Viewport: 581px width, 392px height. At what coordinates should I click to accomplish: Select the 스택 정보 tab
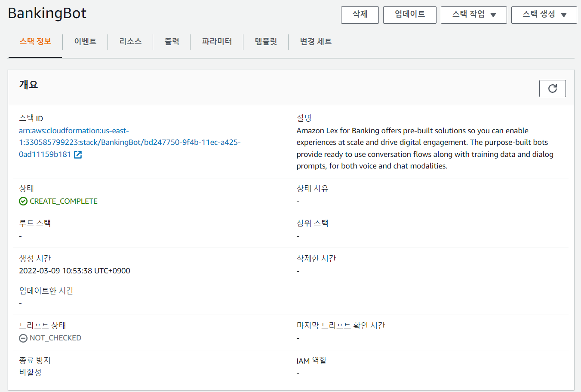[35, 42]
